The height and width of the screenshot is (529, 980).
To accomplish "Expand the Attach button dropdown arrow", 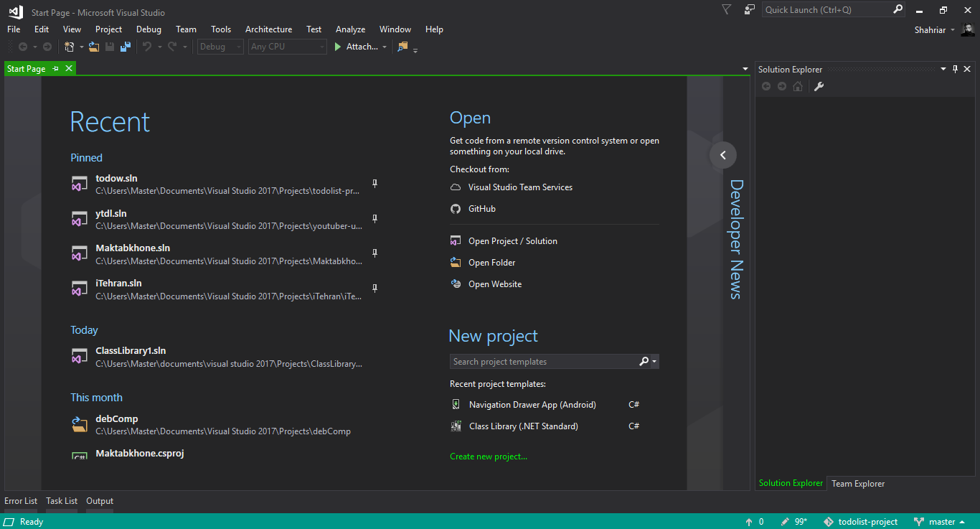I will coord(385,47).
